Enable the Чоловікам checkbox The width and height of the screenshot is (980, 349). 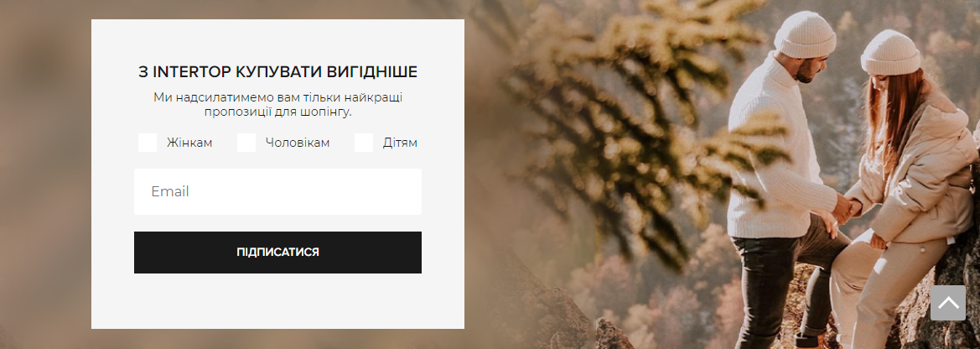[246, 143]
